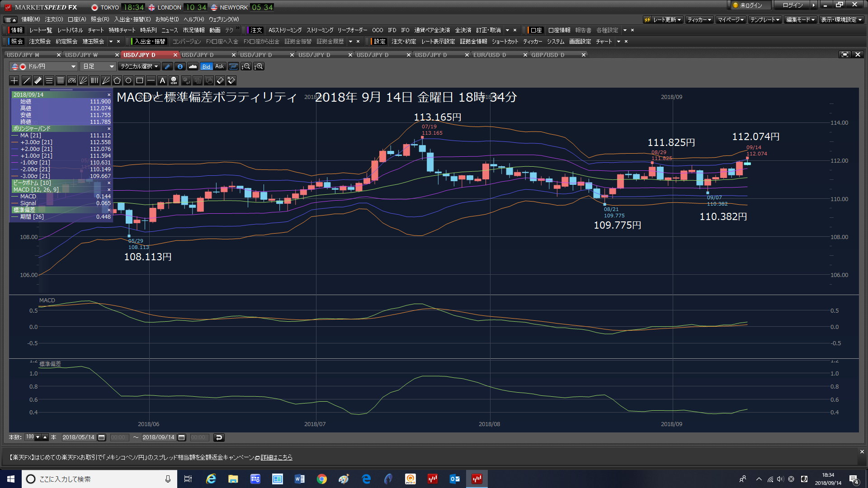868x488 pixels.
Task: Select the five-line horizontal retracement tool
Action: click(x=61, y=80)
